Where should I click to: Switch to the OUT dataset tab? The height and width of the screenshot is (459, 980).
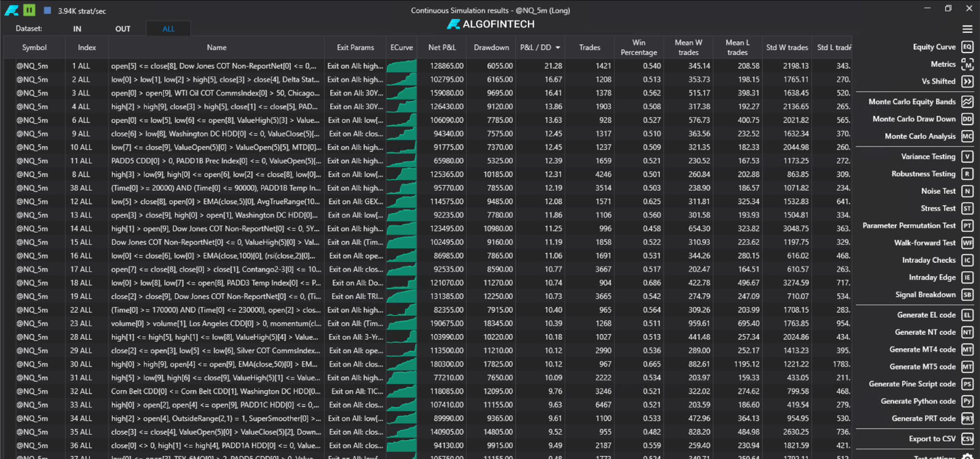click(122, 29)
